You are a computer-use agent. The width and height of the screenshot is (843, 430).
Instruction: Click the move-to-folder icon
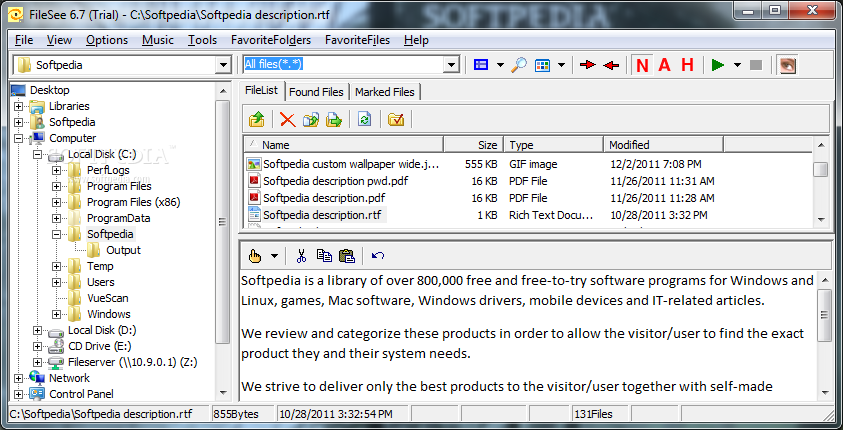pyautogui.click(x=334, y=119)
